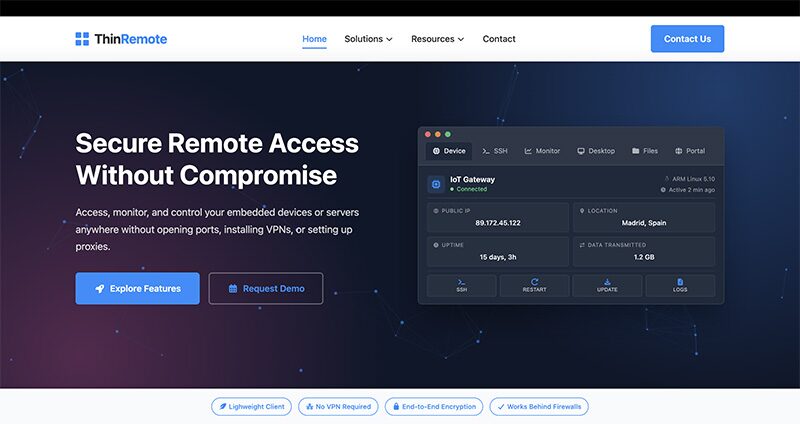This screenshot has height=424, width=800.
Task: Click the Explore Features button
Action: click(138, 288)
